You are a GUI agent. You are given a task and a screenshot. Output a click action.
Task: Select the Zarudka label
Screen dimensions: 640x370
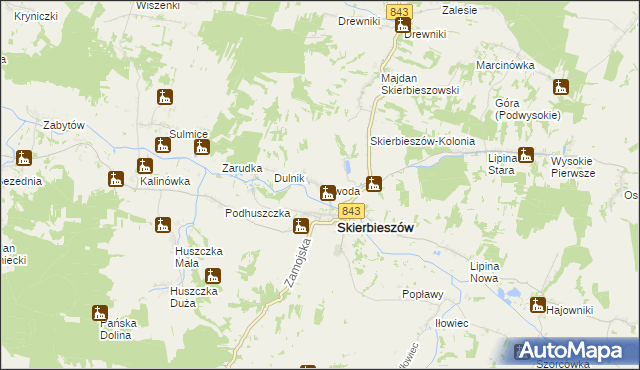pos(242,168)
